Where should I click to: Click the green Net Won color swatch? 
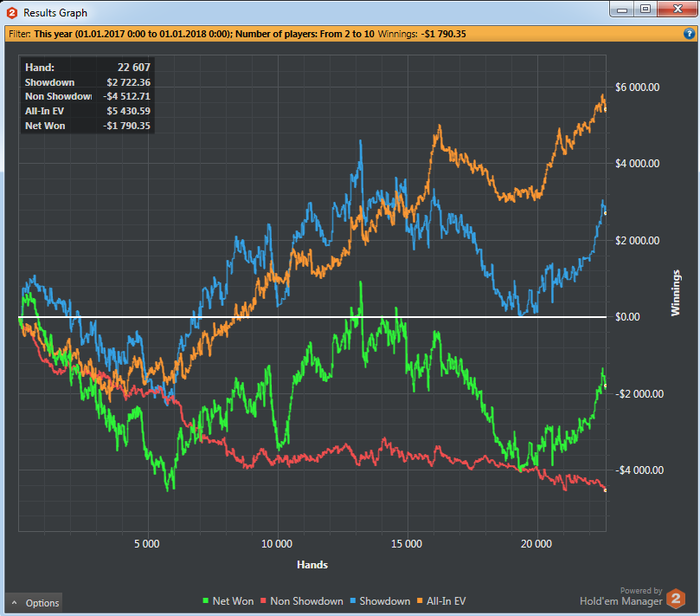click(x=205, y=601)
